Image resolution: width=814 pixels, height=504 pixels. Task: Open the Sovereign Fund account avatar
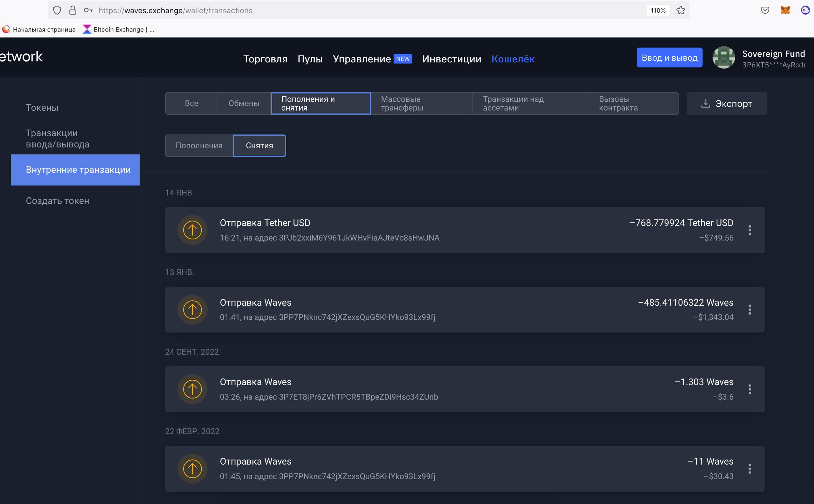tap(723, 58)
